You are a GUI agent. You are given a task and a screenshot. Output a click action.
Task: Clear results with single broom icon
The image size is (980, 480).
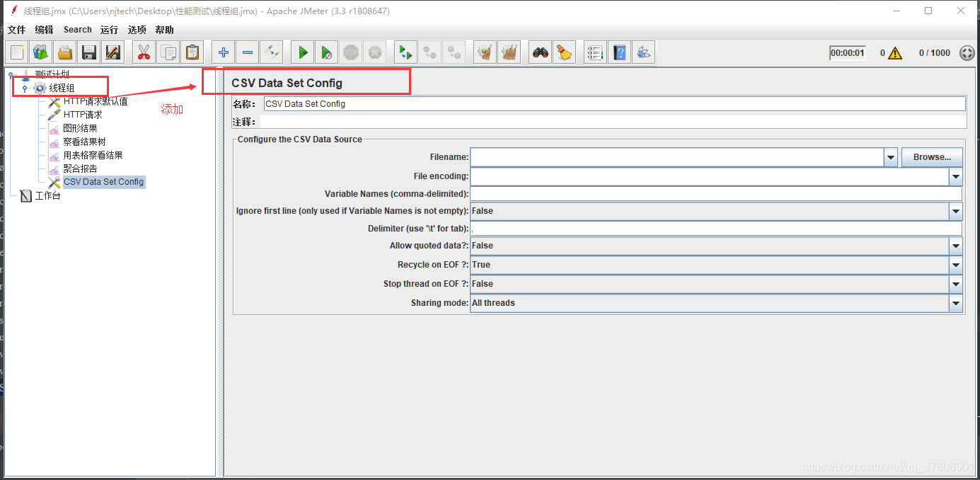click(x=485, y=52)
